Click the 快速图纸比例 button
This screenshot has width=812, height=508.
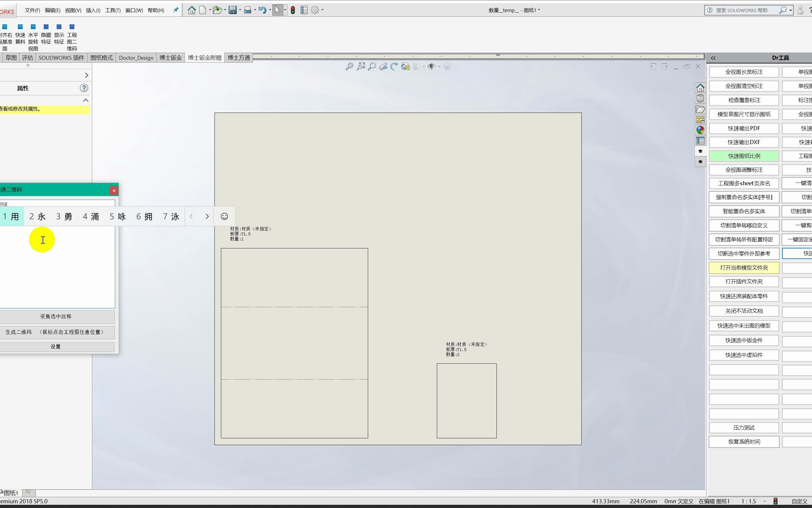[744, 156]
